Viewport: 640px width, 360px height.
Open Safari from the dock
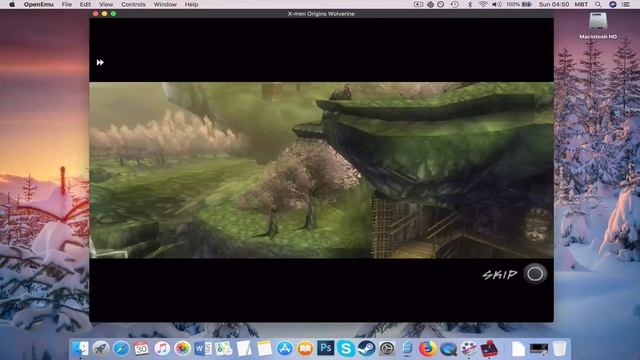tap(121, 349)
